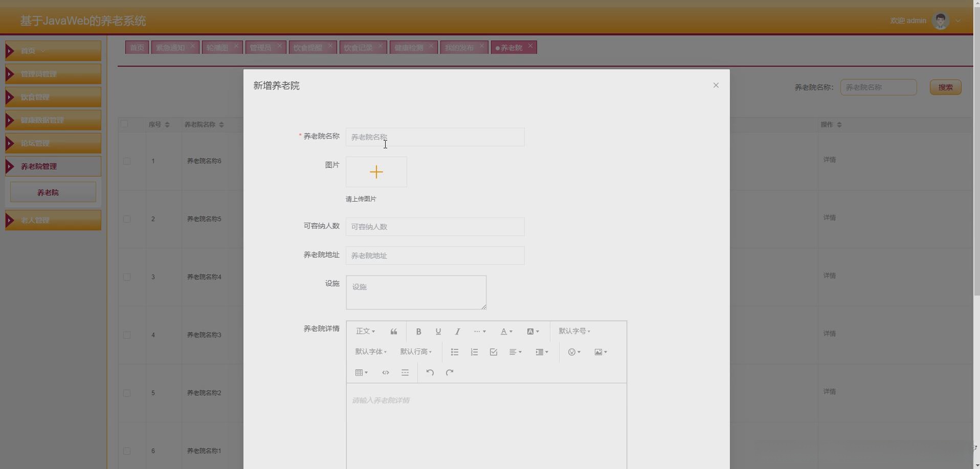
Task: Open the code view in the editor
Action: point(385,372)
